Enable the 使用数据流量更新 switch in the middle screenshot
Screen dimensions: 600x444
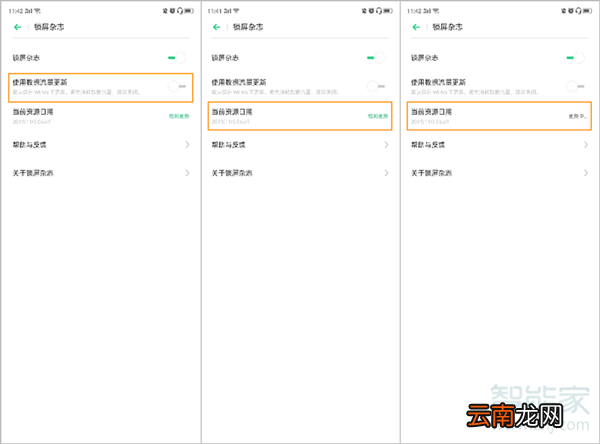376,86
